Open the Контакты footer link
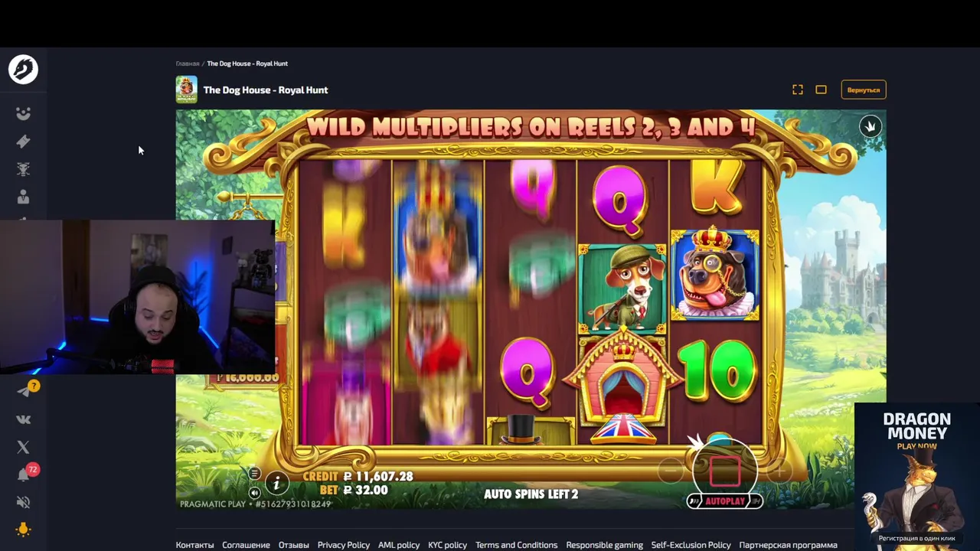 click(x=195, y=545)
